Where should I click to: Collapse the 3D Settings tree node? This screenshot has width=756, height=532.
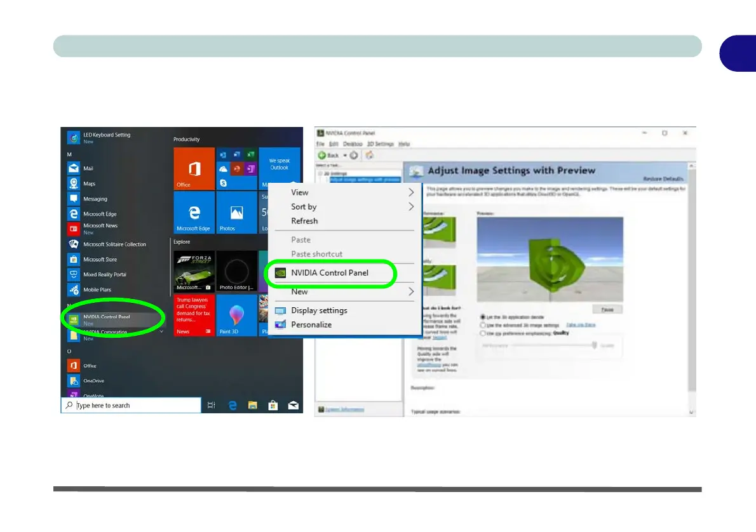320,173
